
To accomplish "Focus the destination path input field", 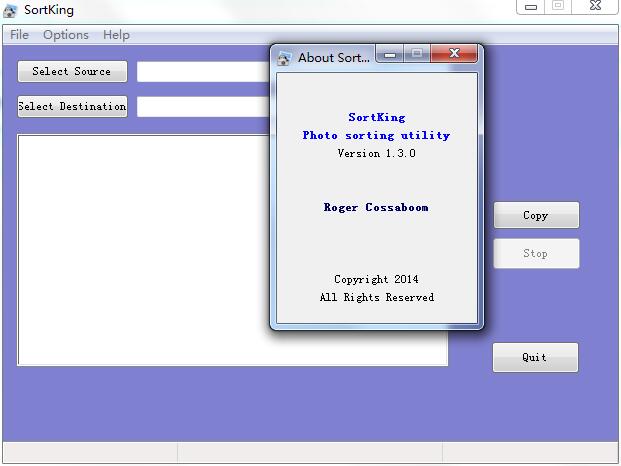I will coord(203,107).
